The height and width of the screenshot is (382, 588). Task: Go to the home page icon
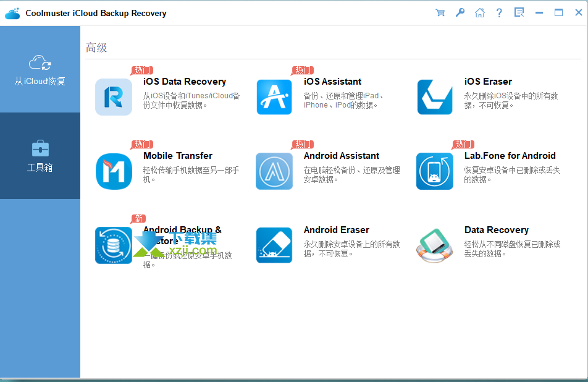pyautogui.click(x=480, y=13)
